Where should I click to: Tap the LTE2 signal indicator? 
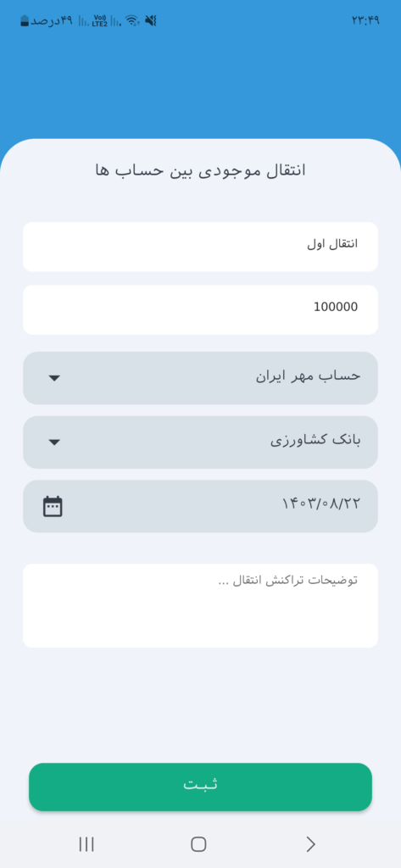point(100,21)
